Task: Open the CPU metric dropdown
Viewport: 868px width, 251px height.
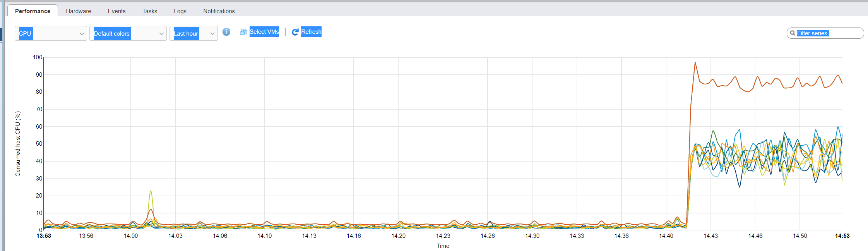Action: [51, 33]
